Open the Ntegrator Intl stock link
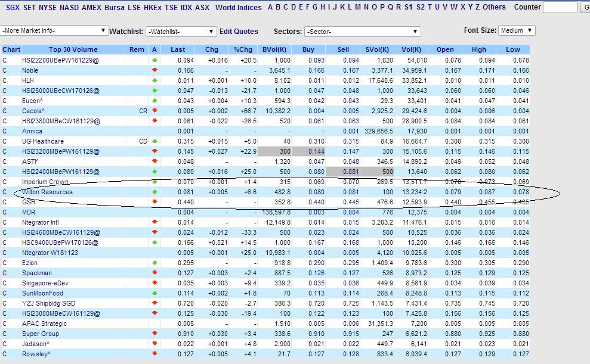Screen dimensions: 590x364 tap(40, 223)
